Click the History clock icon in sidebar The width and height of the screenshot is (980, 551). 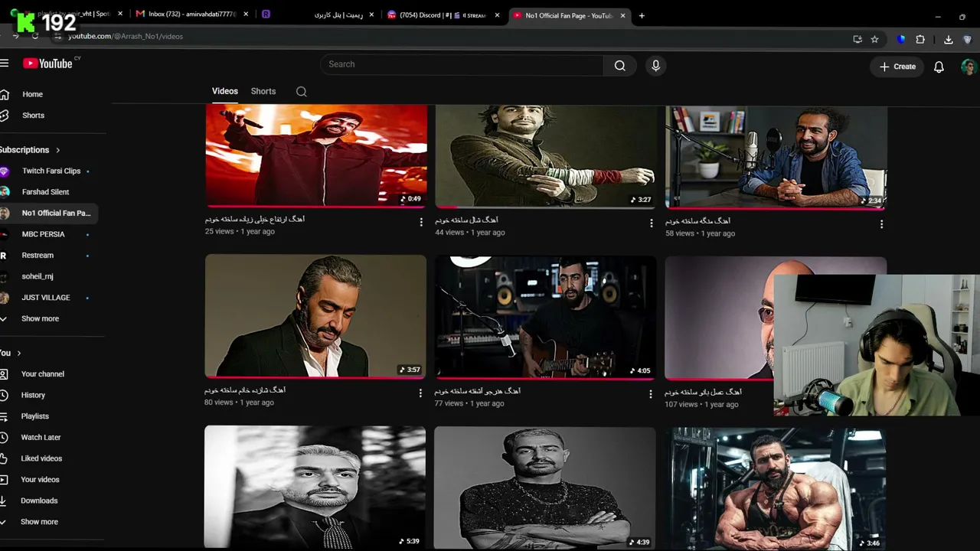coord(5,395)
